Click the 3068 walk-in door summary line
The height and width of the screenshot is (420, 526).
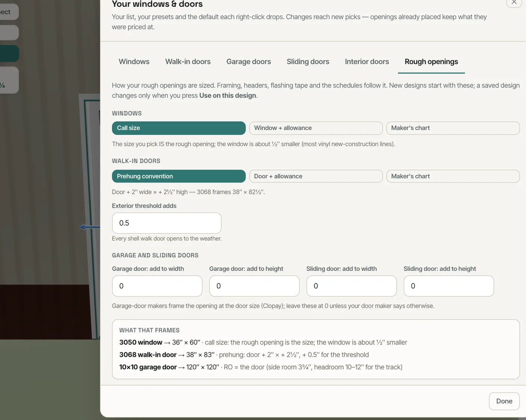(244, 355)
